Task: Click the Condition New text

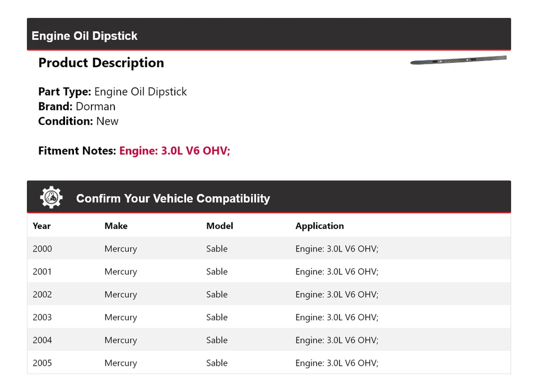Action: coord(78,121)
